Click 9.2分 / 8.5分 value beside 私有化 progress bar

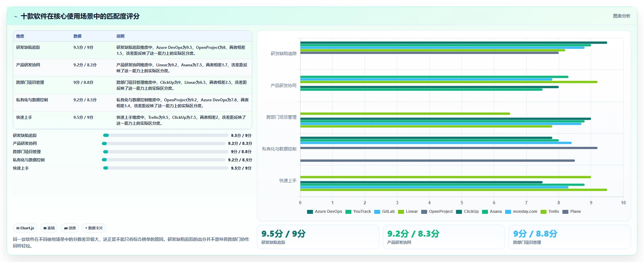[240, 160]
